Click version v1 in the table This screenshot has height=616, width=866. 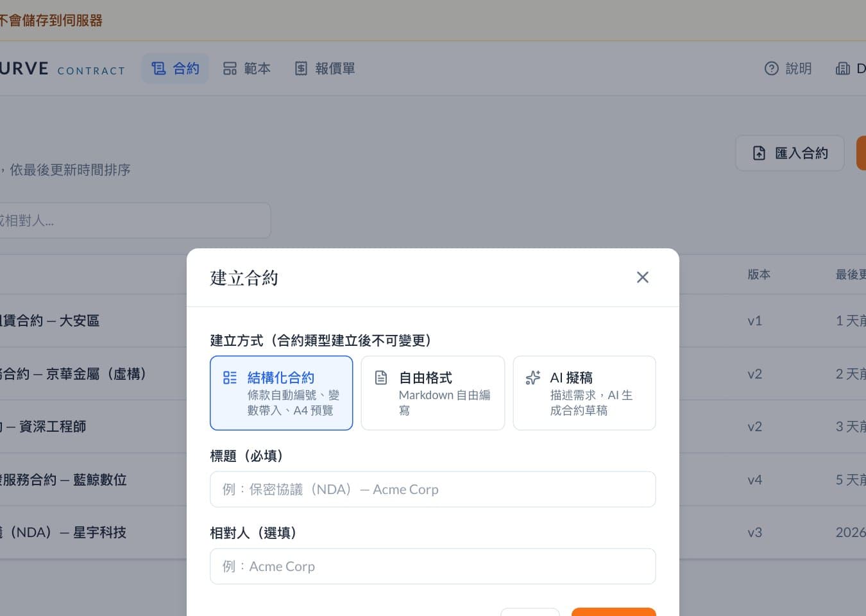(754, 321)
